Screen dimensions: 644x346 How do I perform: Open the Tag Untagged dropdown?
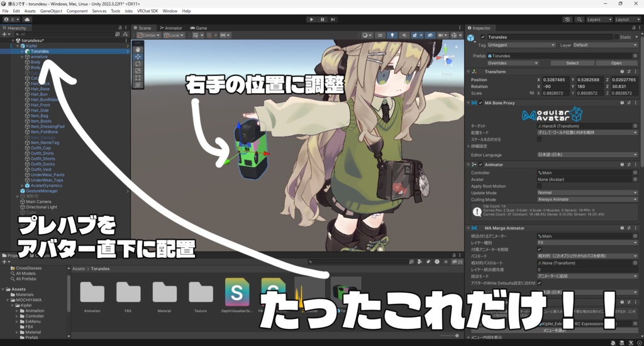pos(521,45)
